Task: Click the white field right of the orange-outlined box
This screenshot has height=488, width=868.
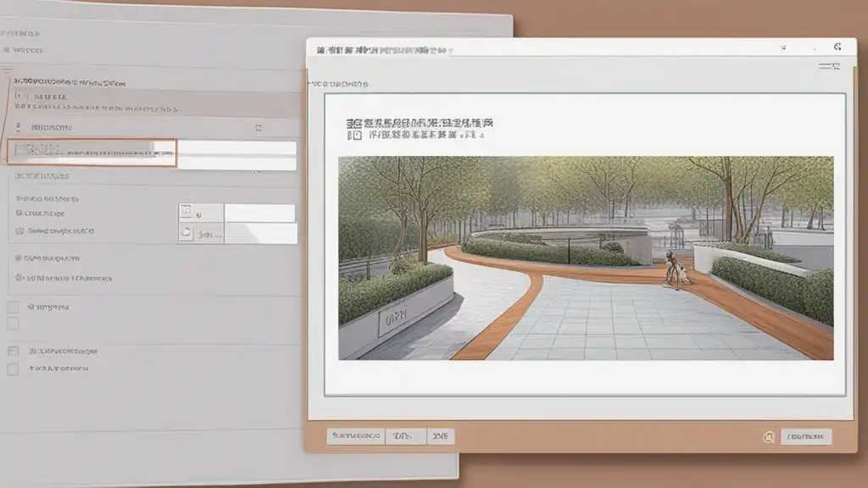Action: point(237,147)
